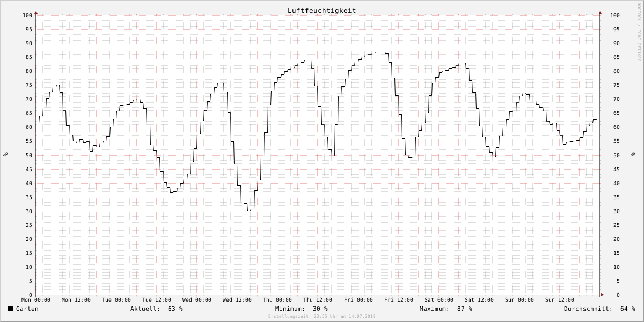Click the 0 label on left axis
The image size is (644, 322).
point(31,295)
